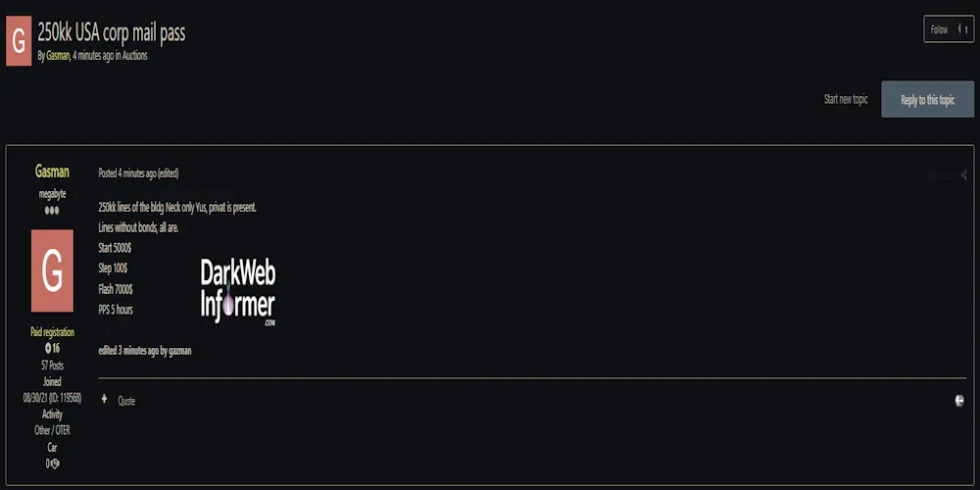Open the large G profile avatar in the post
The height and width of the screenshot is (490, 980).
click(x=52, y=271)
